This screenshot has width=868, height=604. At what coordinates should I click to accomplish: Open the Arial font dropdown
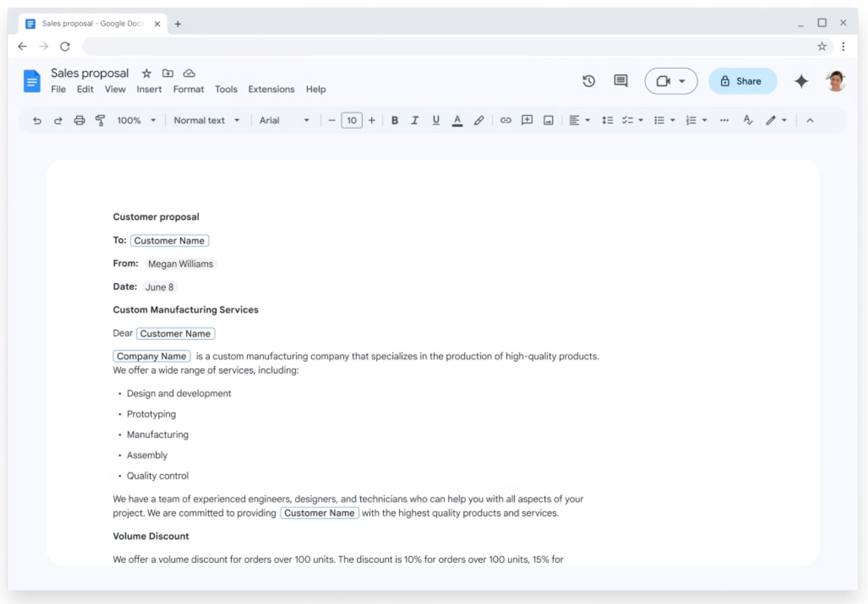(284, 120)
